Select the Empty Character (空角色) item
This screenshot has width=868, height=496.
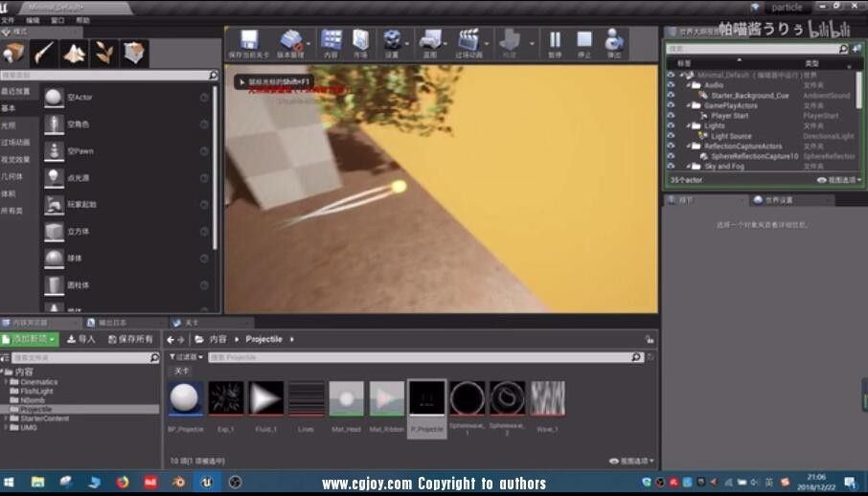point(126,124)
